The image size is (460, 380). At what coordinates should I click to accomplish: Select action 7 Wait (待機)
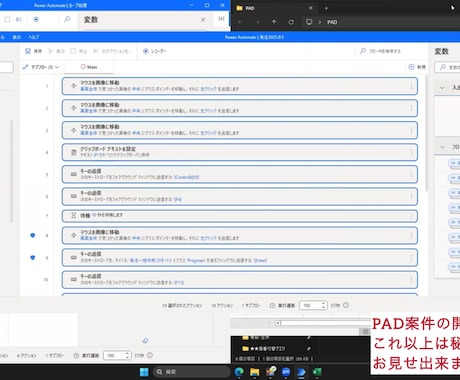(240, 216)
